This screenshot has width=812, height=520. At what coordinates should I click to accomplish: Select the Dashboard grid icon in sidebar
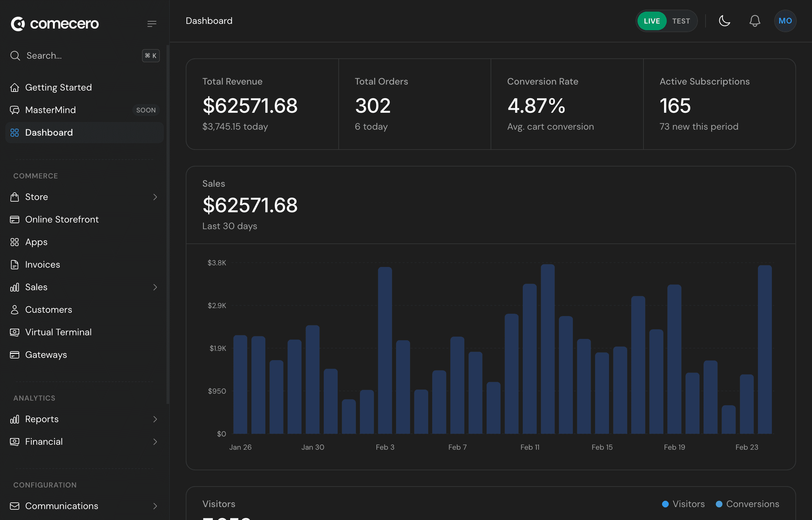(15, 133)
